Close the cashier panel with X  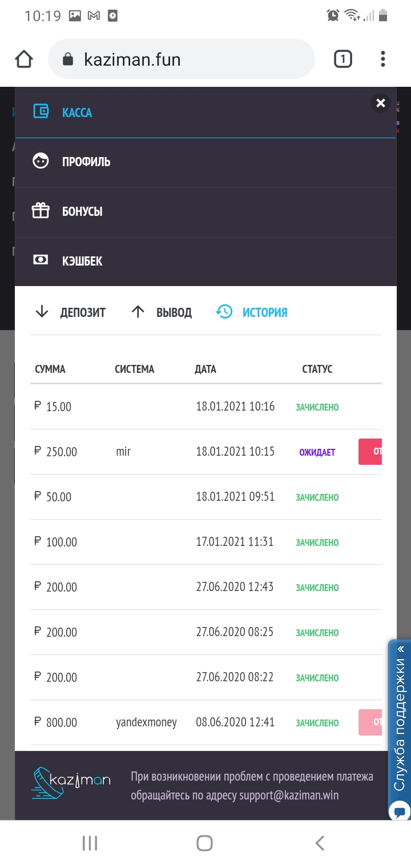pyautogui.click(x=381, y=103)
